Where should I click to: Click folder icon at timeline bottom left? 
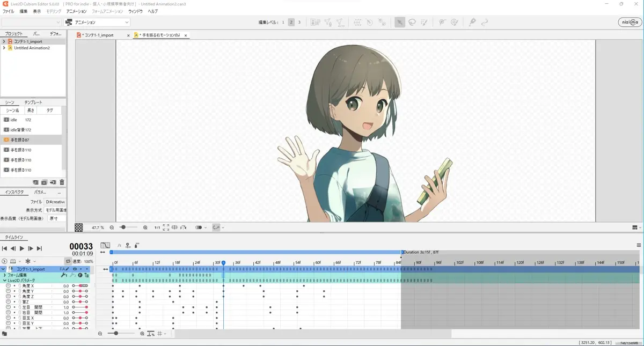pyautogui.click(x=4, y=334)
